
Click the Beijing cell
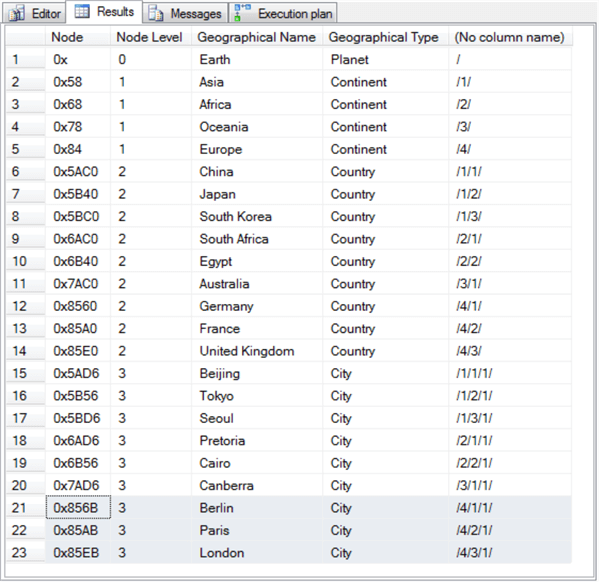coord(257,373)
